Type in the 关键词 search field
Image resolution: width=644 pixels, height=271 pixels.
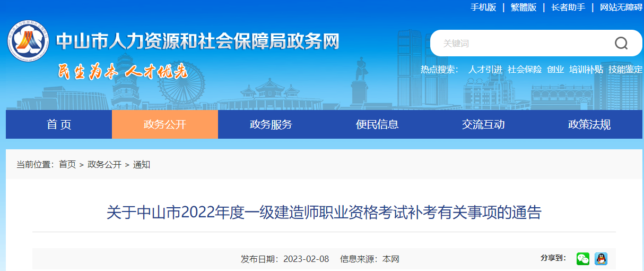click(x=520, y=43)
